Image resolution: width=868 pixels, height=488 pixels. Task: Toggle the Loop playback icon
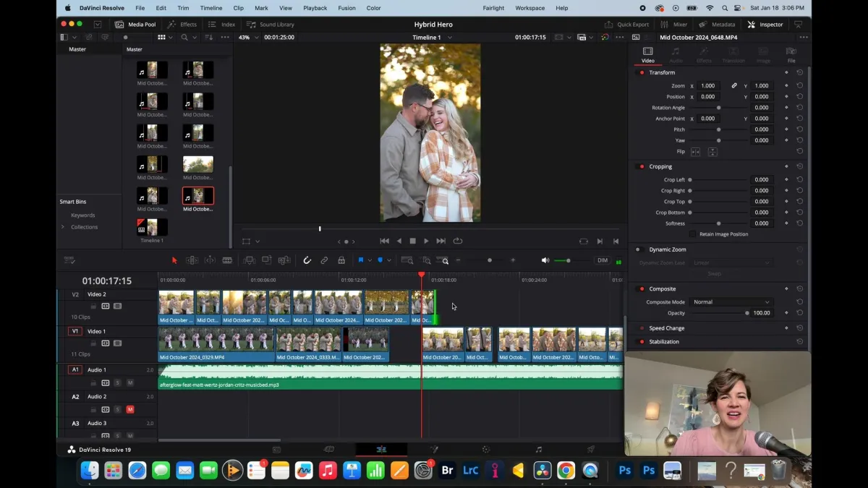[x=458, y=241]
